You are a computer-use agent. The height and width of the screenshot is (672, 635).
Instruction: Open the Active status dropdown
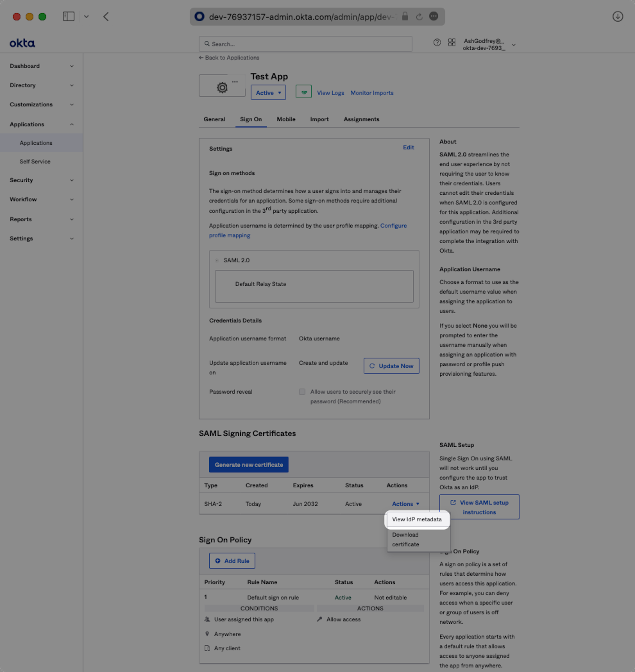click(268, 93)
